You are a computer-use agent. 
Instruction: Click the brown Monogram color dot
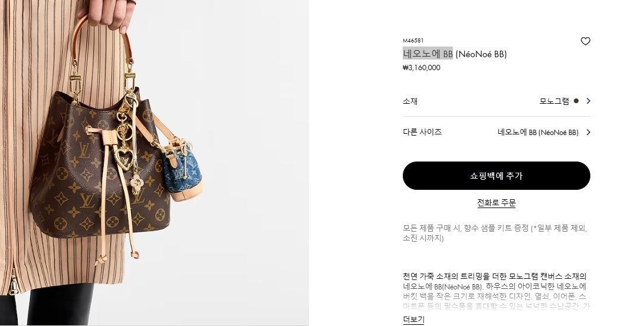tap(576, 101)
